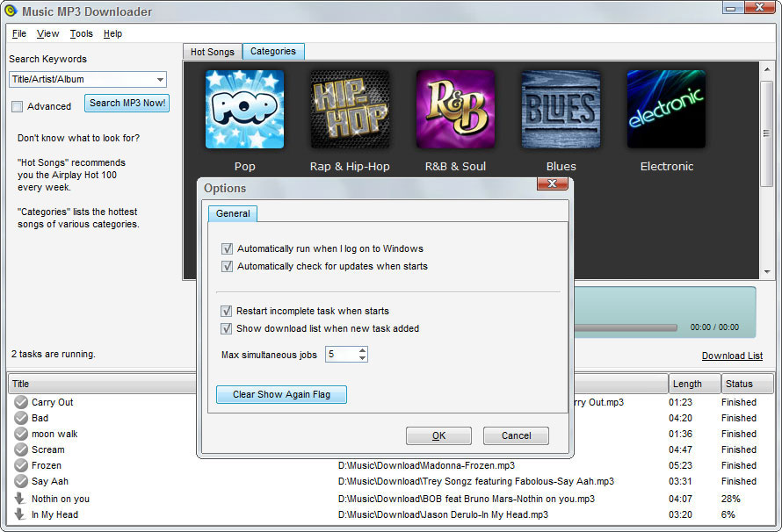Open the Rap & Hip-Hop category icon
The height and width of the screenshot is (532, 782).
[350, 109]
